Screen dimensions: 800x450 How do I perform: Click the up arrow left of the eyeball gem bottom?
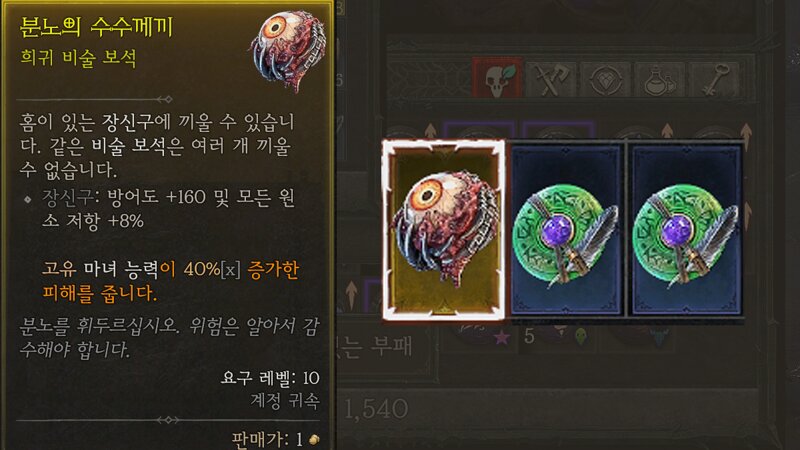pos(352,293)
